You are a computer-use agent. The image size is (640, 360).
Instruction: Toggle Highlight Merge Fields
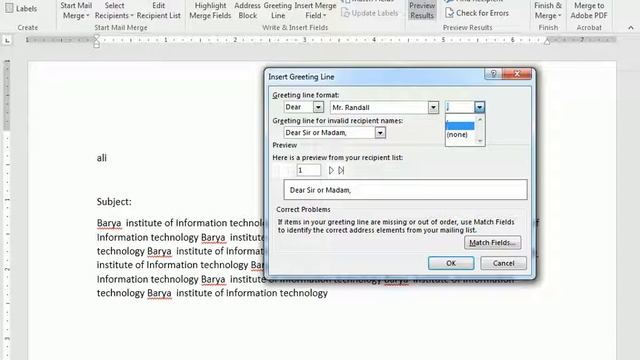coord(210,11)
